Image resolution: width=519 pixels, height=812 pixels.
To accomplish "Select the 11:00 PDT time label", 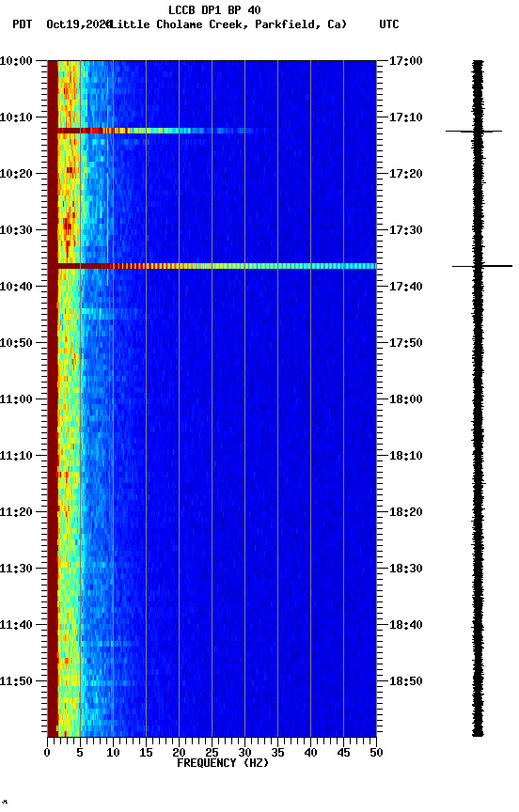I will point(16,399).
